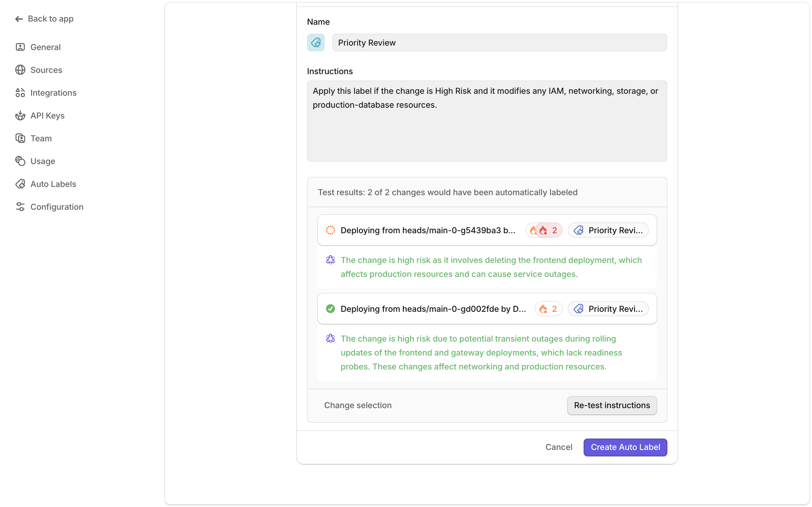Open the Team settings page

(x=41, y=138)
